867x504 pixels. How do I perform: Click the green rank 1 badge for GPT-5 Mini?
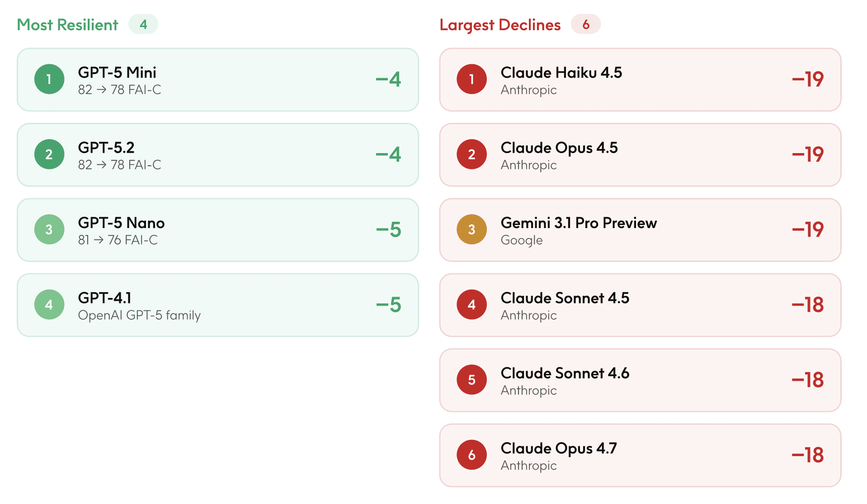click(49, 79)
